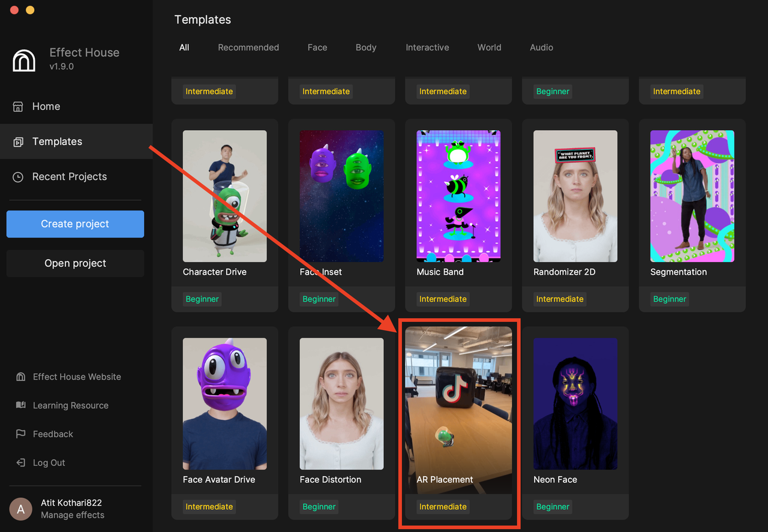Screen dimensions: 768x532
Task: Click the Atit Kothari822 avatar circle
Action: pyautogui.click(x=20, y=509)
